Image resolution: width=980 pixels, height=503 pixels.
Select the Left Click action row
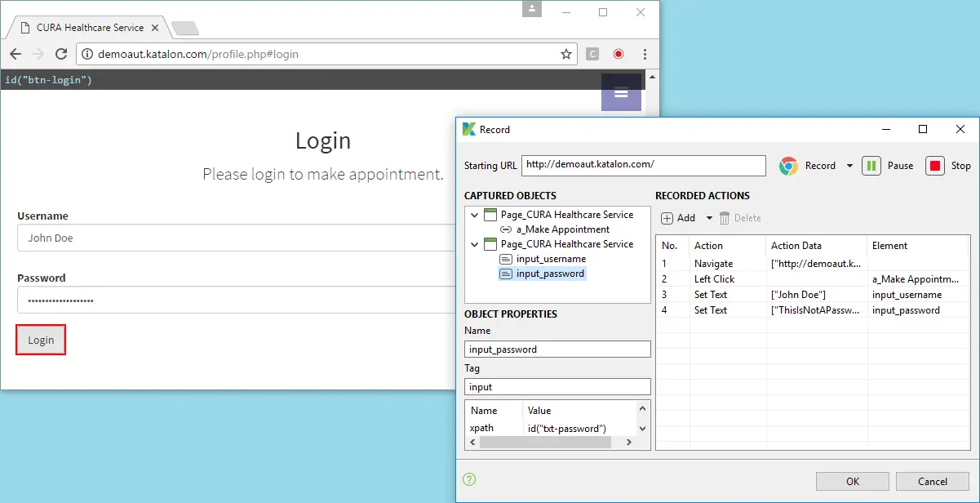(x=813, y=279)
